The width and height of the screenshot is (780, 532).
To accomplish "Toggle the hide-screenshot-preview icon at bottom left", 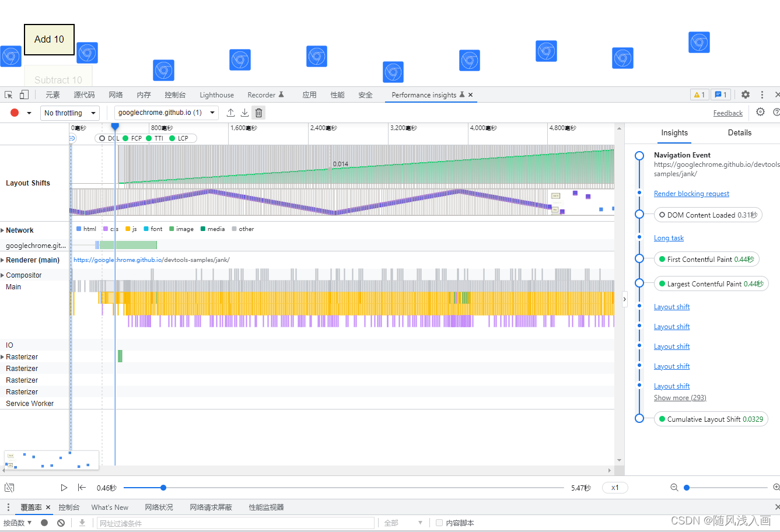I will pos(9,488).
